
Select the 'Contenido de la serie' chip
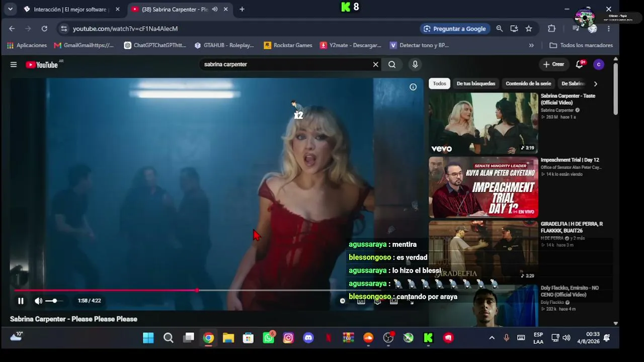pyautogui.click(x=528, y=83)
